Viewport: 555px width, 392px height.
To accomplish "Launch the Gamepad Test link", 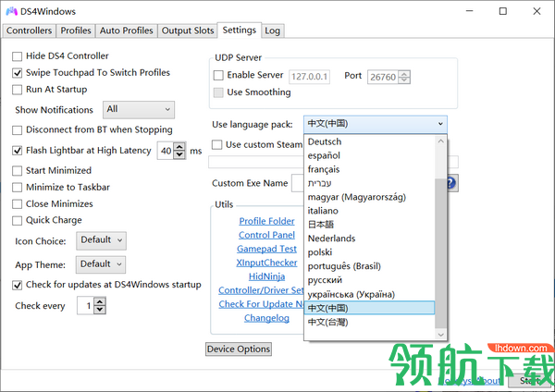I will pyautogui.click(x=266, y=249).
